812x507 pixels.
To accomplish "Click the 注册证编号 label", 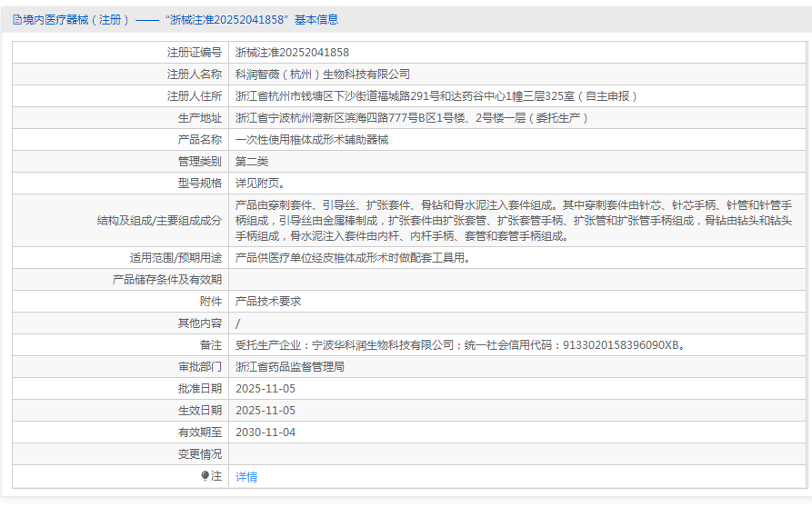I will 195,53.
